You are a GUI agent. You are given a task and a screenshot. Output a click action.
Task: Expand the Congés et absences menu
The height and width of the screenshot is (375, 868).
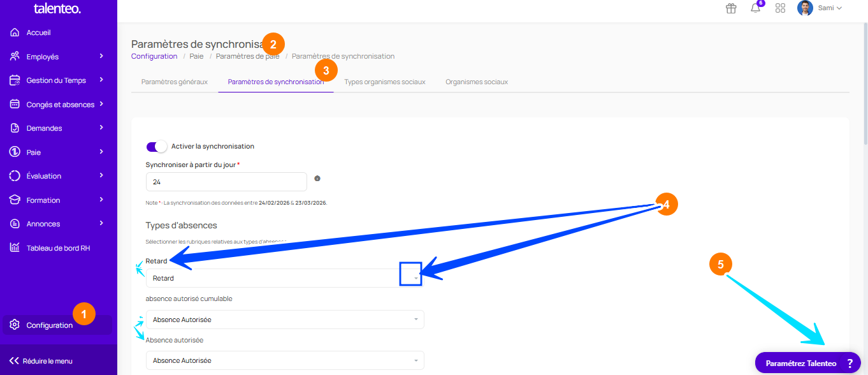[x=101, y=105]
